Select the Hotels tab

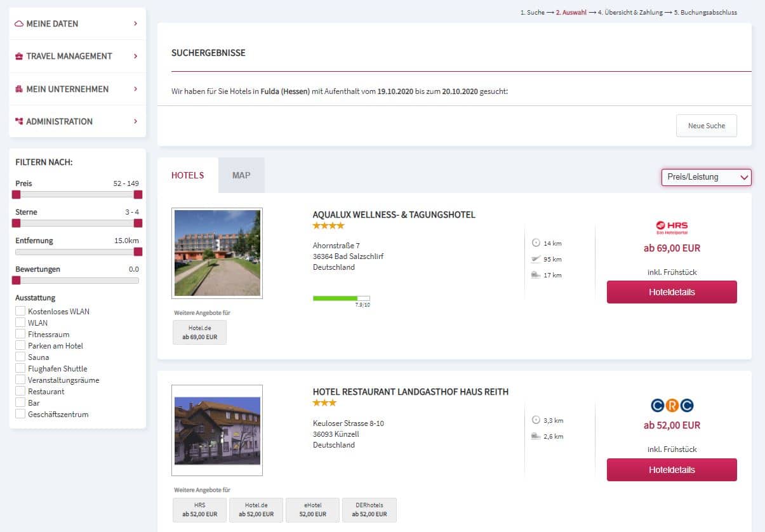[x=188, y=175]
